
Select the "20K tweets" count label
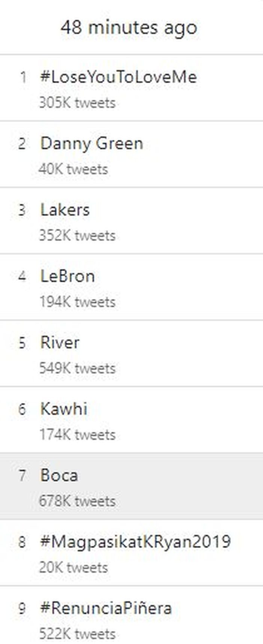pos(74,567)
